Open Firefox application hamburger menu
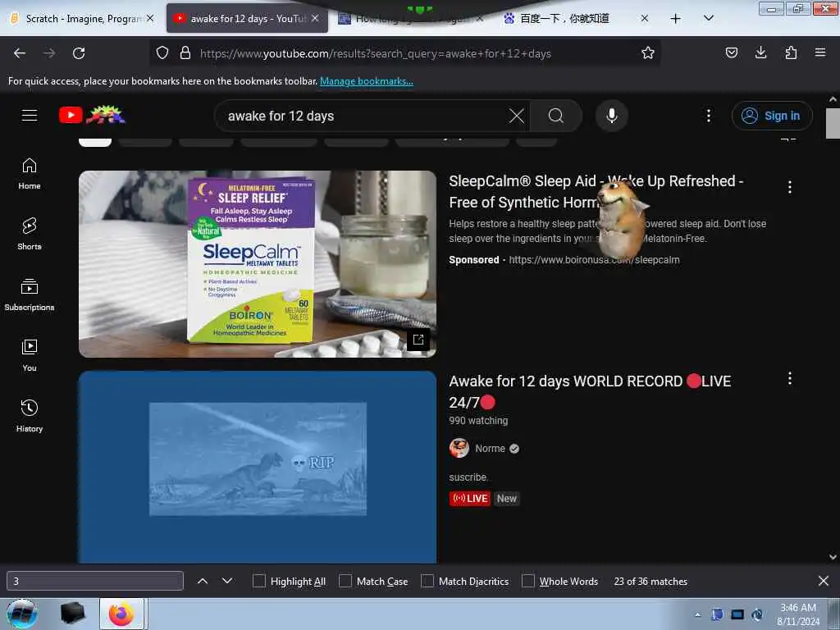 pos(820,52)
